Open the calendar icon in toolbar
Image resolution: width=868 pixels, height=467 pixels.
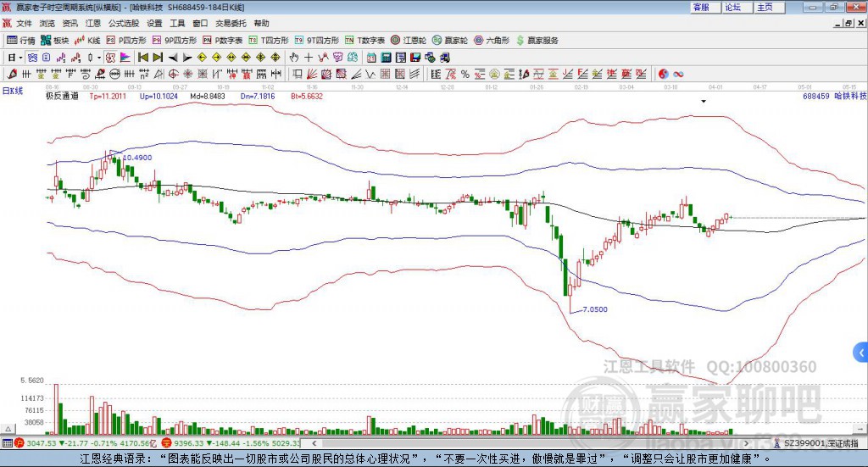[x=371, y=58]
